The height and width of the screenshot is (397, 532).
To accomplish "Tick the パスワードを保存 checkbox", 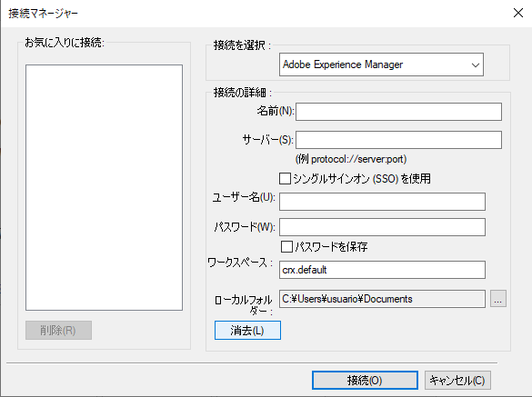I will click(286, 246).
